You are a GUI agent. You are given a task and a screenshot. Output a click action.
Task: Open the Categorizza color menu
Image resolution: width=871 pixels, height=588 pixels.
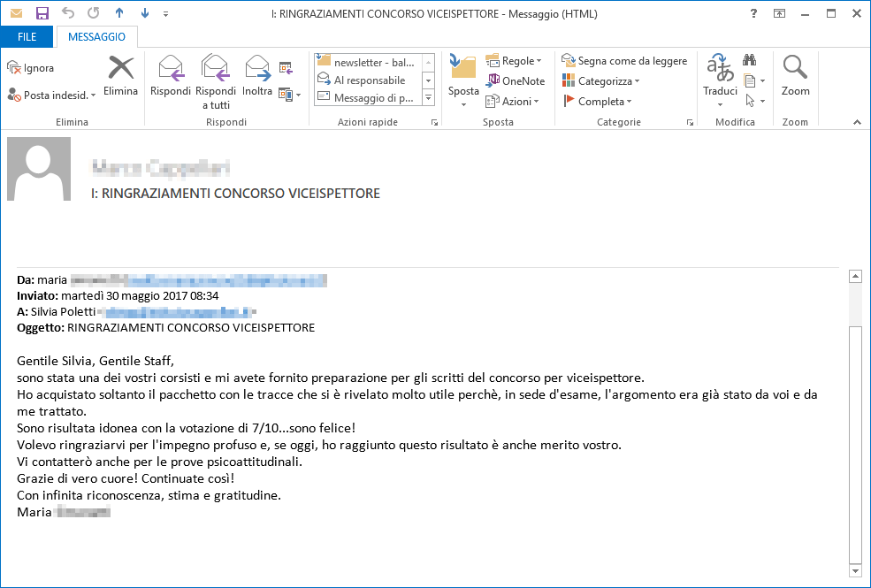coord(601,81)
